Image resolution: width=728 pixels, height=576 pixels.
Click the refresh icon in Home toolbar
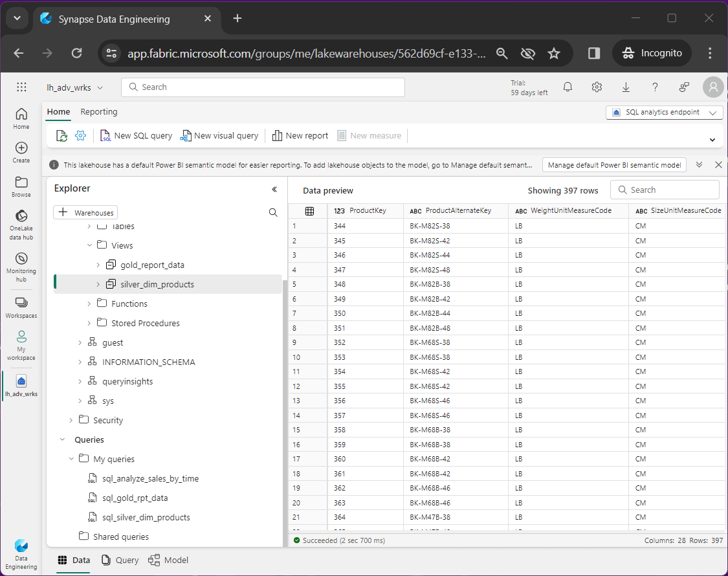tap(61, 136)
